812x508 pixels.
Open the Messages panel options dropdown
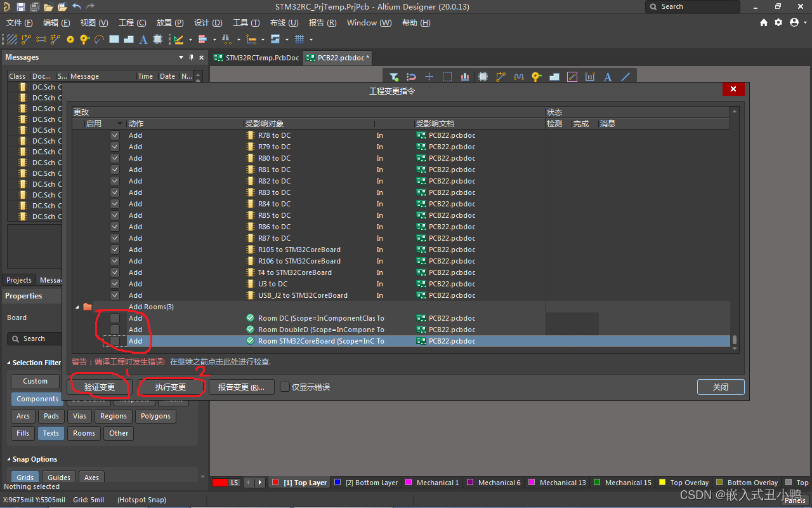click(181, 57)
